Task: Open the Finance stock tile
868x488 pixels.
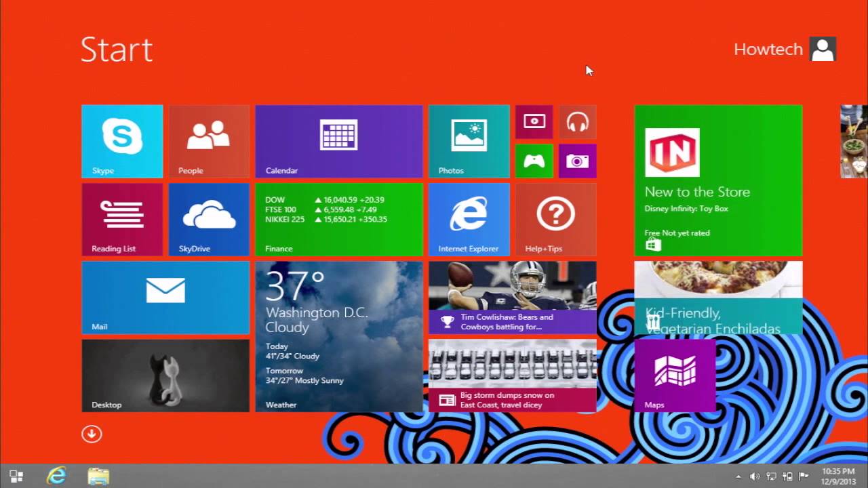Action: [x=339, y=220]
